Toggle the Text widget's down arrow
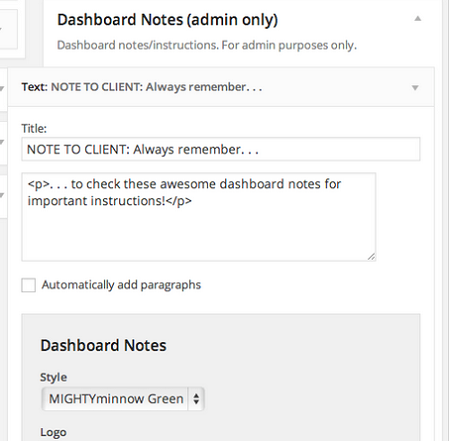The height and width of the screenshot is (441, 450). 415,88
